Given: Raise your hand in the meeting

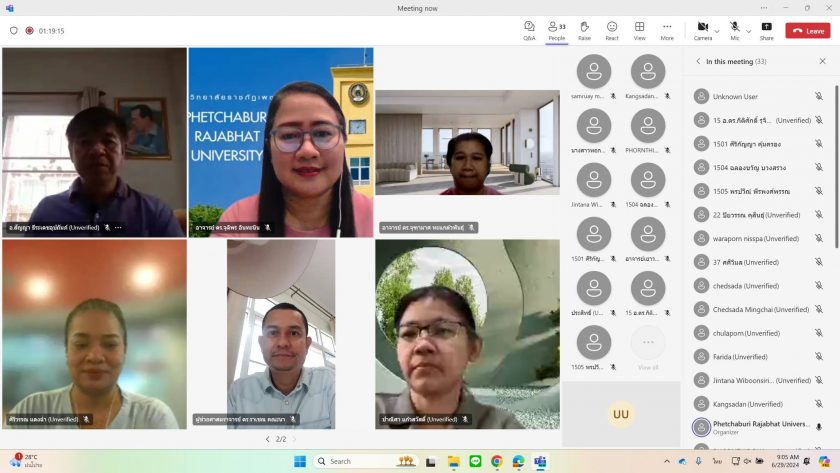Looking at the screenshot, I should 584,30.
